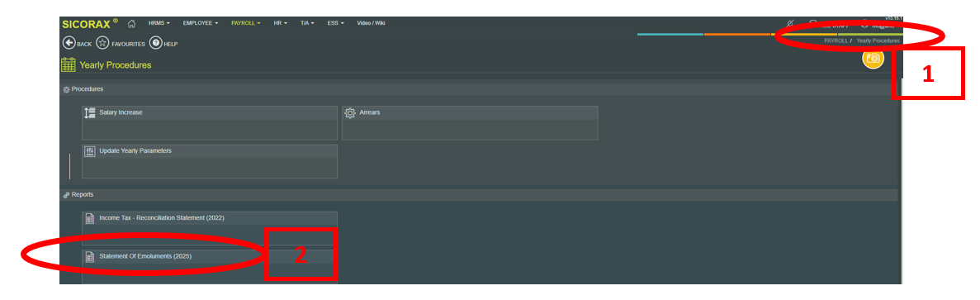Open the Video / Wiki menu item

(x=371, y=23)
